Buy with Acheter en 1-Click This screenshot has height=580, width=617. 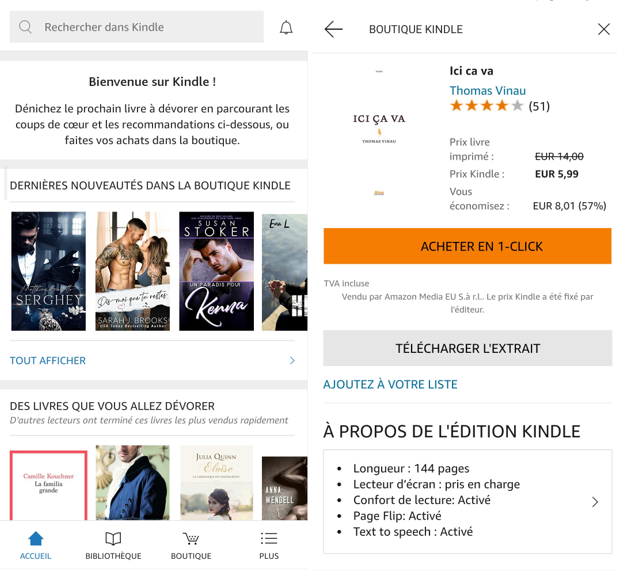[467, 246]
